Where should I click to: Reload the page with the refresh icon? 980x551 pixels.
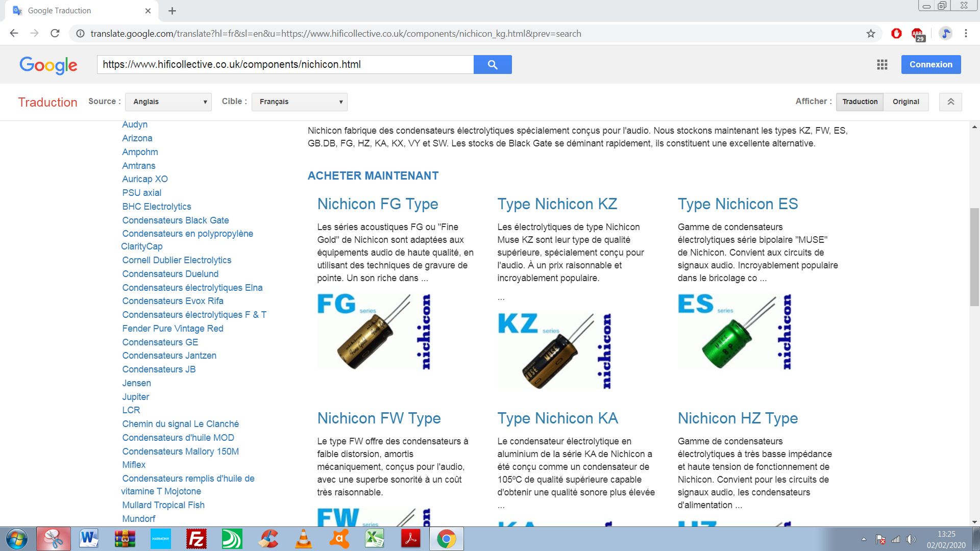(x=55, y=34)
